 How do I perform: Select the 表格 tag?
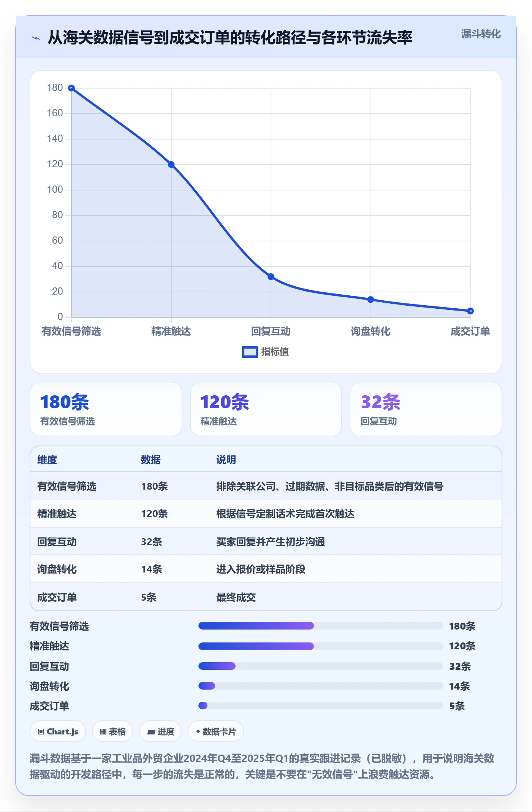click(112, 731)
